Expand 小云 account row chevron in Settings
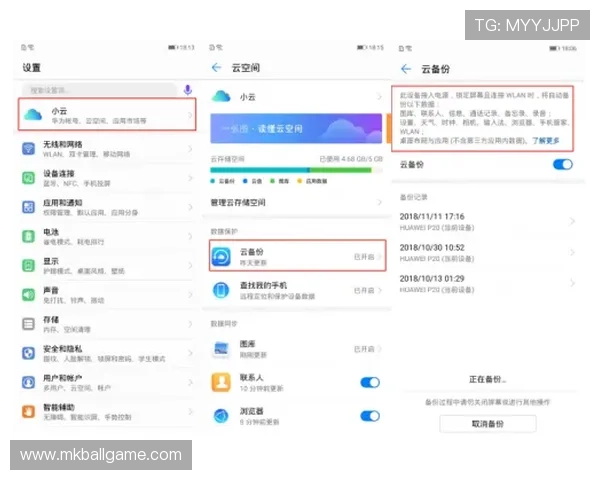 tap(190, 115)
